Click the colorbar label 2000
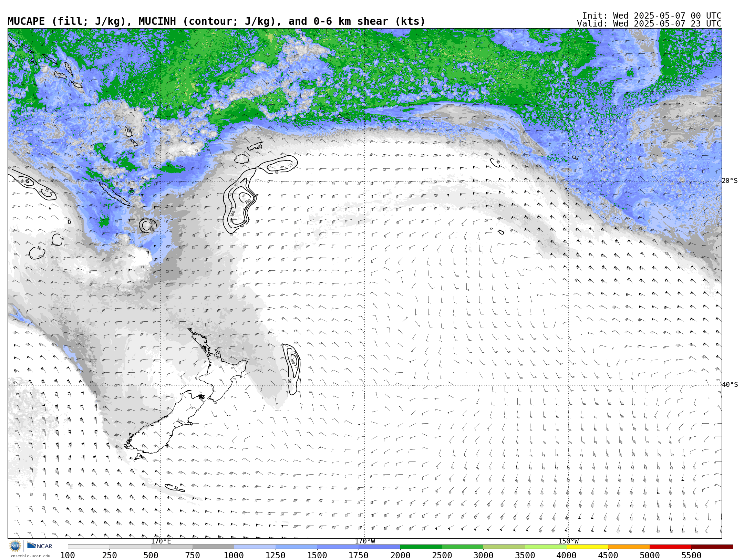Screen dimensions: 744x560 point(400,556)
